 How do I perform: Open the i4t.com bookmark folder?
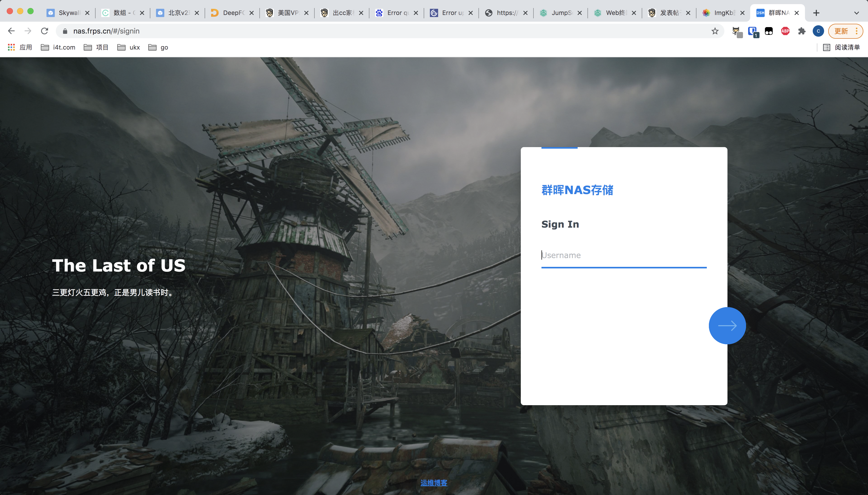coord(58,47)
